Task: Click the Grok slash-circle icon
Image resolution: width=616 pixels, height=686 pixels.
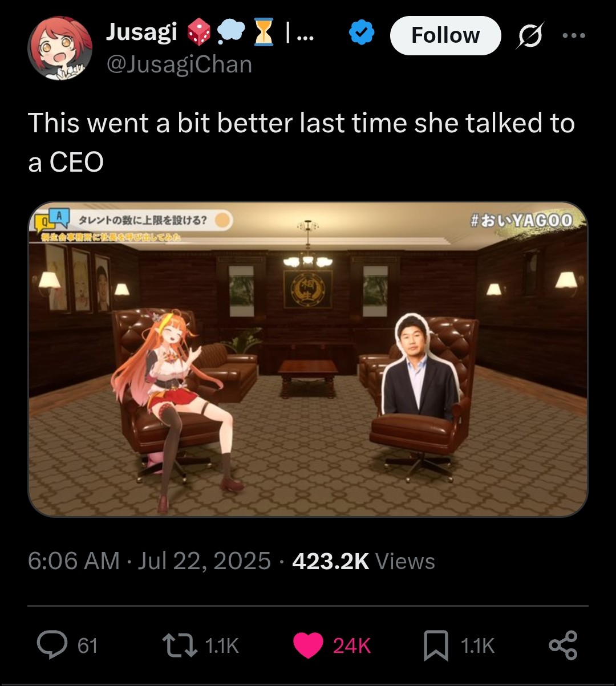Action: (530, 35)
